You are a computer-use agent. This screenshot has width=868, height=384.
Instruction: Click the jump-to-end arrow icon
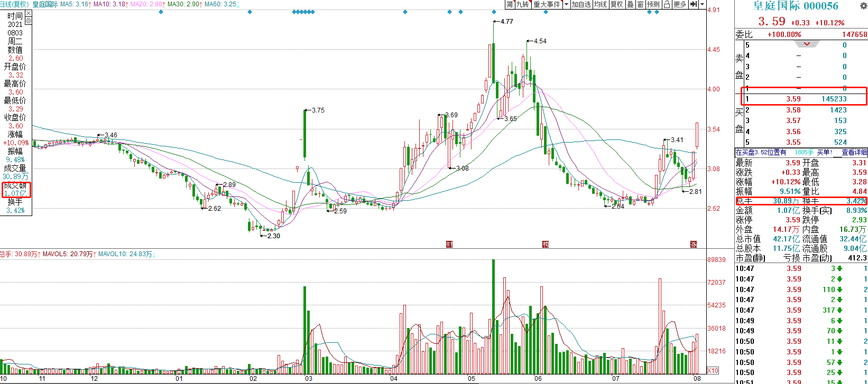point(694,4)
